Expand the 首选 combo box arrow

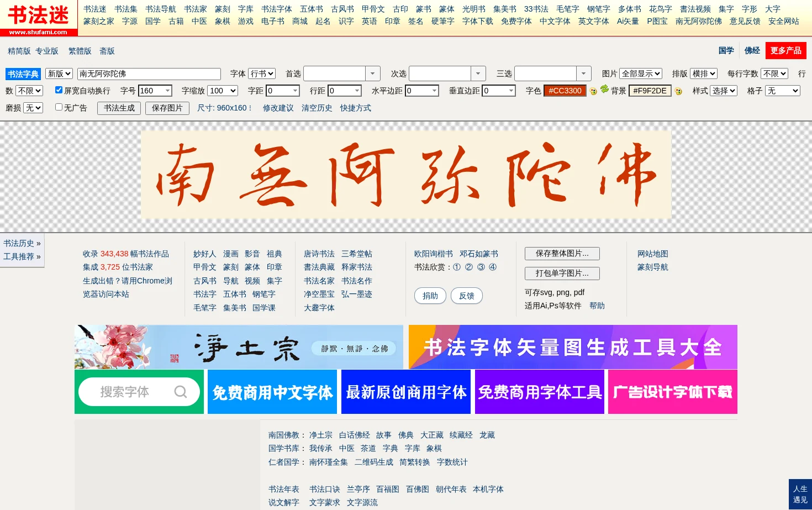click(x=373, y=73)
